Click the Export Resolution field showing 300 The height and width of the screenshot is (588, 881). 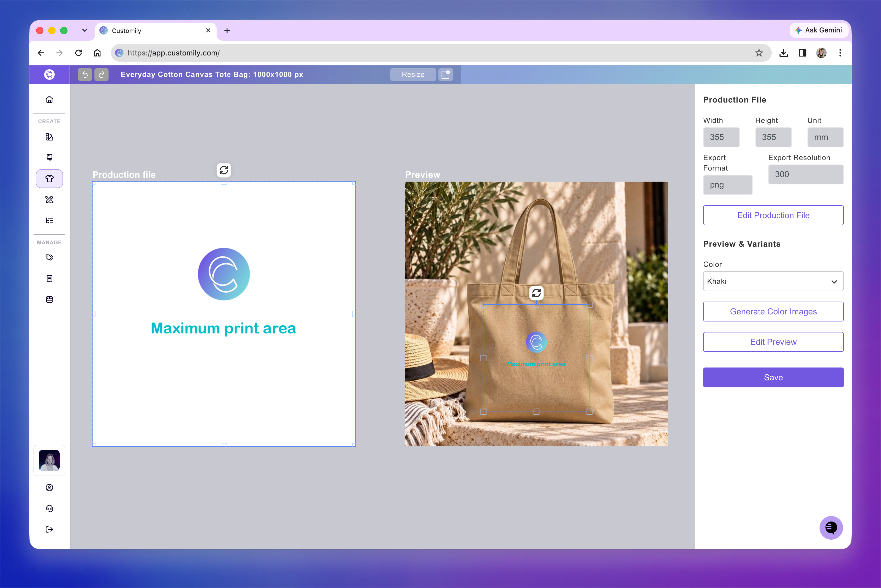coord(806,174)
